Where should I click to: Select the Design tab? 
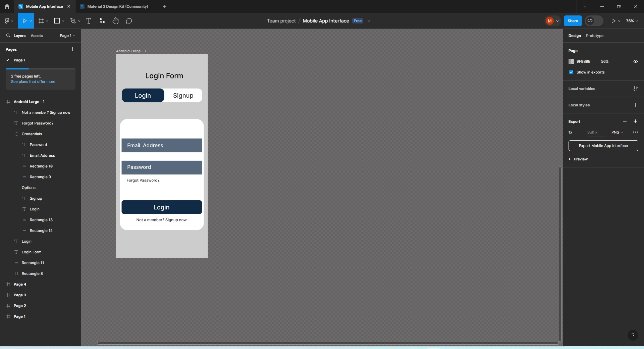pos(575,36)
